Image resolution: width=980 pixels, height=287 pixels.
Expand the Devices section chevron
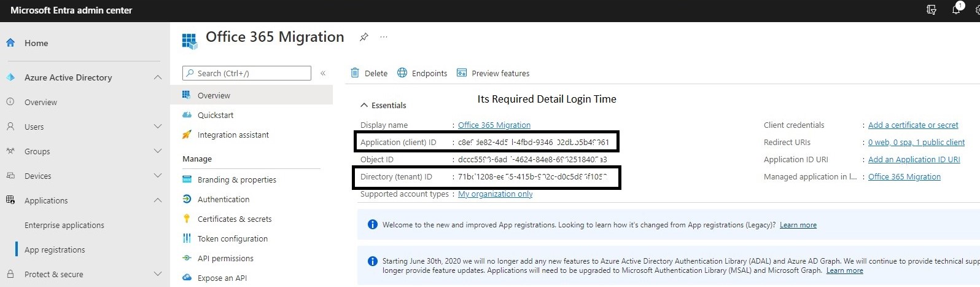coord(158,176)
